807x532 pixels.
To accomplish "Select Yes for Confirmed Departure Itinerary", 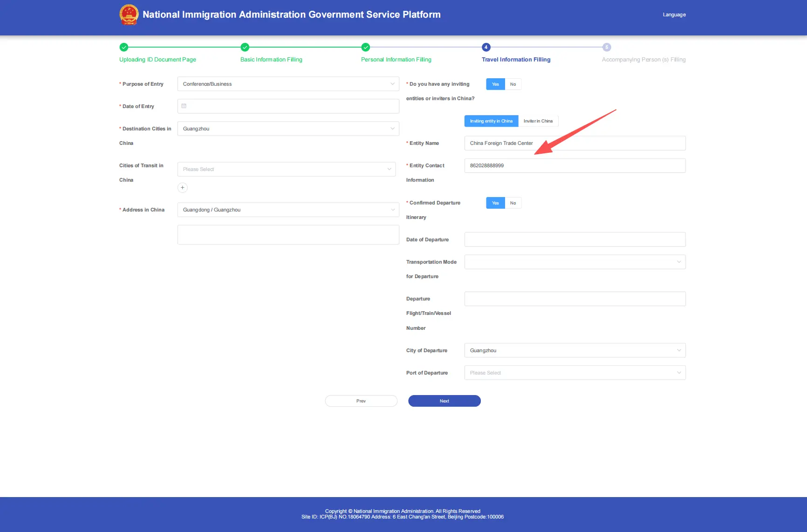I will (495, 203).
